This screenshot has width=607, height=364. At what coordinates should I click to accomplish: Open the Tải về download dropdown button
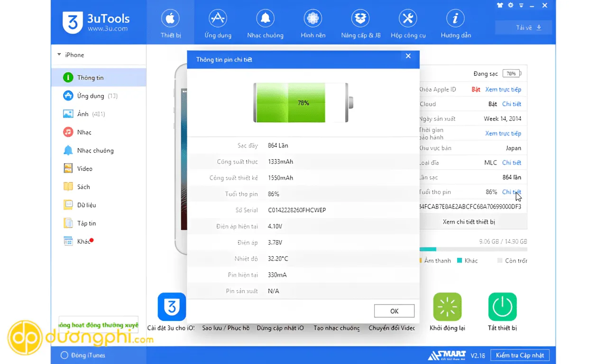[x=524, y=27]
